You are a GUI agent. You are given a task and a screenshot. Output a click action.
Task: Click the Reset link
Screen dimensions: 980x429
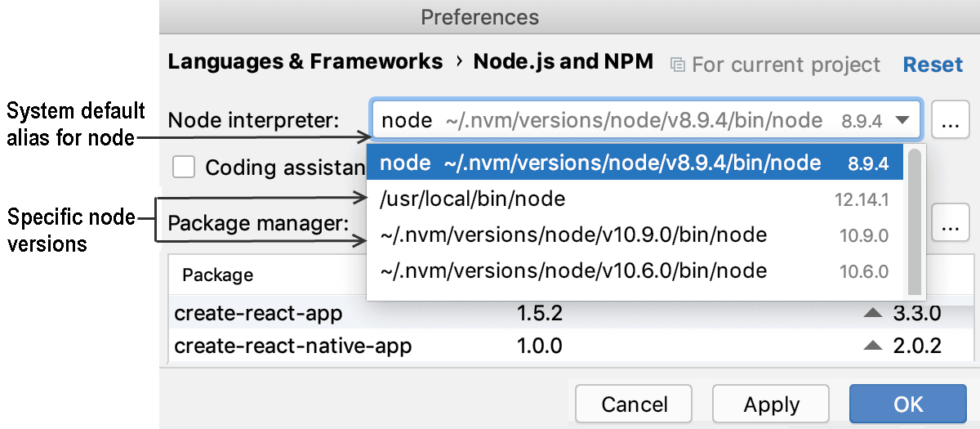(x=933, y=65)
